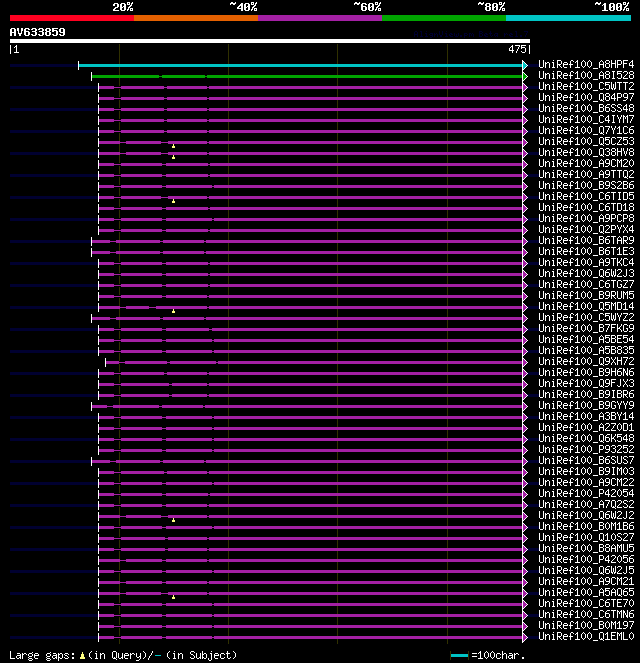640x663 pixels.
Task: Click the UniRef100_Q6W2J3 label
Action: pyautogui.click(x=586, y=273)
